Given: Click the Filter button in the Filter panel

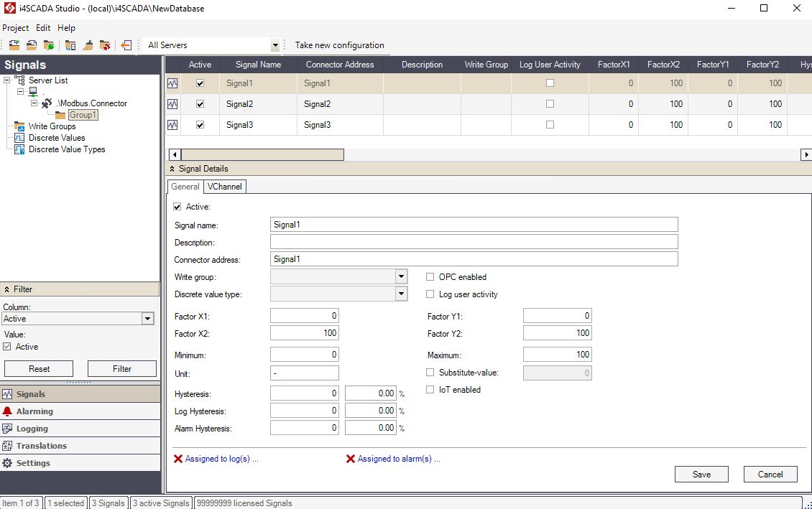Looking at the screenshot, I should point(121,368).
